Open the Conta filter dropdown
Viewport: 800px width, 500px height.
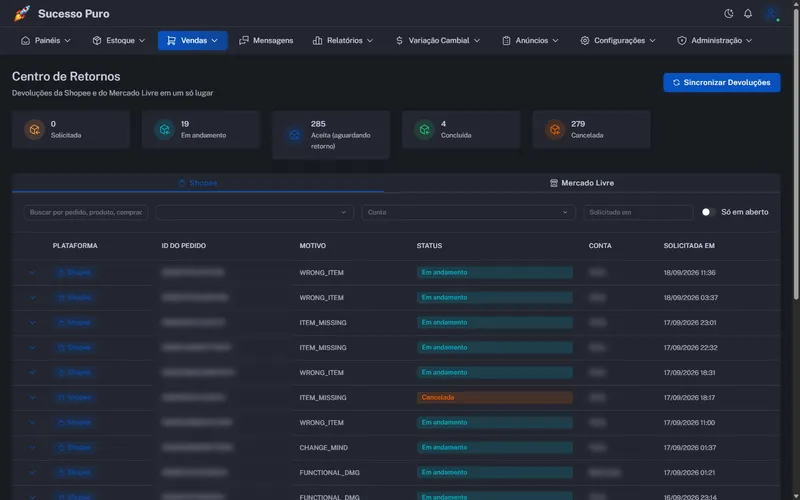[468, 212]
